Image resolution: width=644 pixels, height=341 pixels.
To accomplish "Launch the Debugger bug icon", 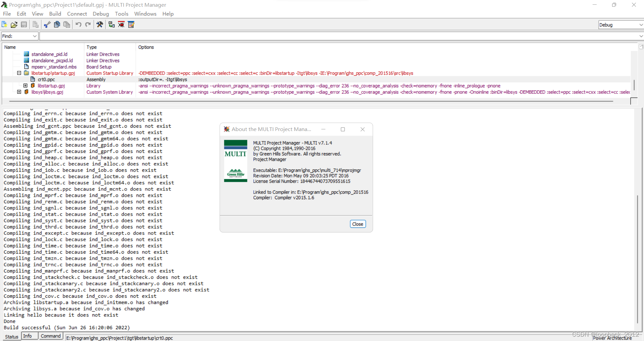I will point(121,24).
